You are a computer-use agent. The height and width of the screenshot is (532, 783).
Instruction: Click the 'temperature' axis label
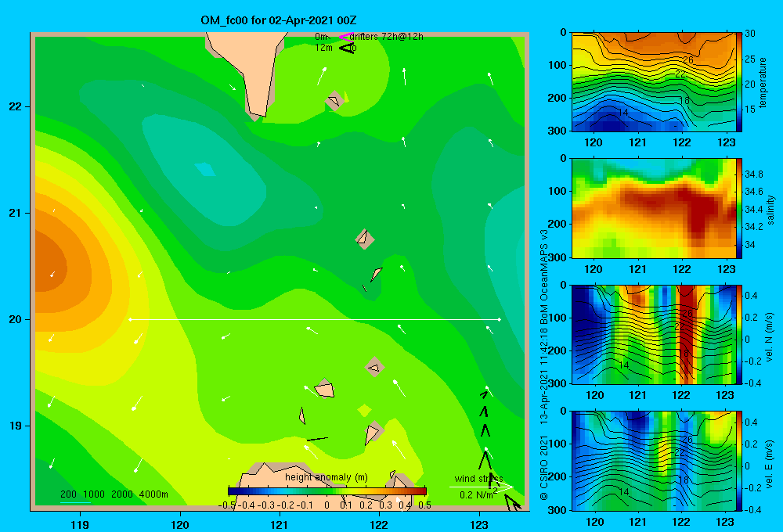(763, 82)
